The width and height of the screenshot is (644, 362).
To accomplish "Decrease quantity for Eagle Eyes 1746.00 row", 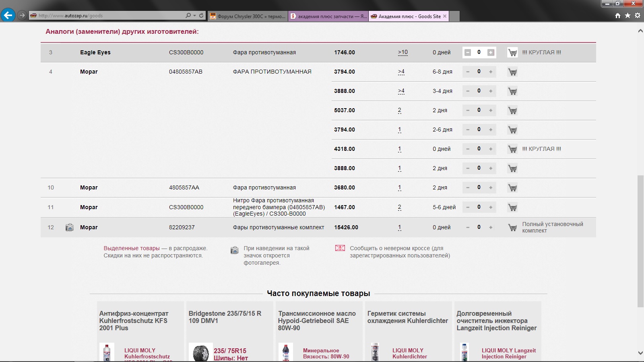I will click(x=467, y=52).
